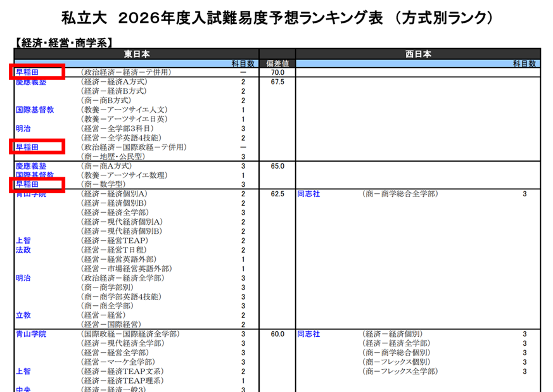Open the 青山学院 link beside 国際政経－国際経済全学部

click(31, 334)
